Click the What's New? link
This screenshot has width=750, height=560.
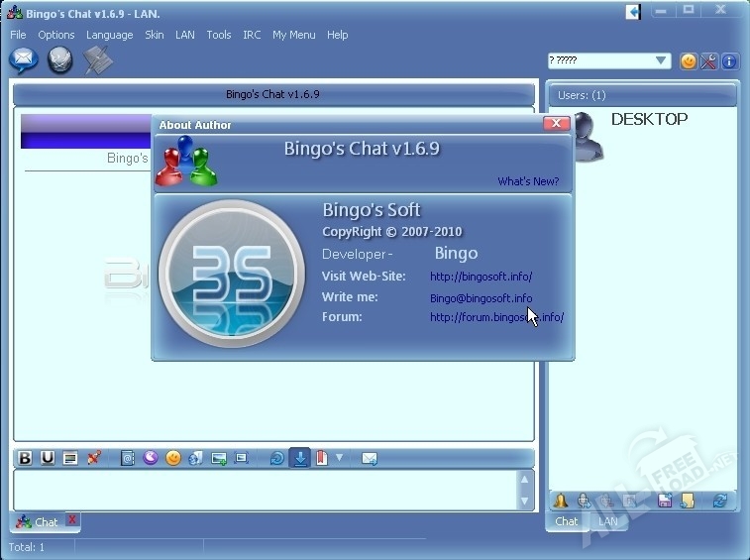click(x=527, y=181)
